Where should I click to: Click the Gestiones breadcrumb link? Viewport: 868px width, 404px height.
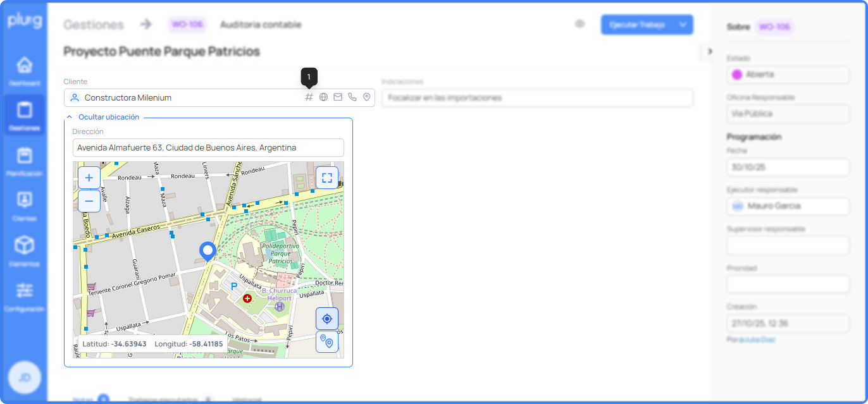click(94, 25)
